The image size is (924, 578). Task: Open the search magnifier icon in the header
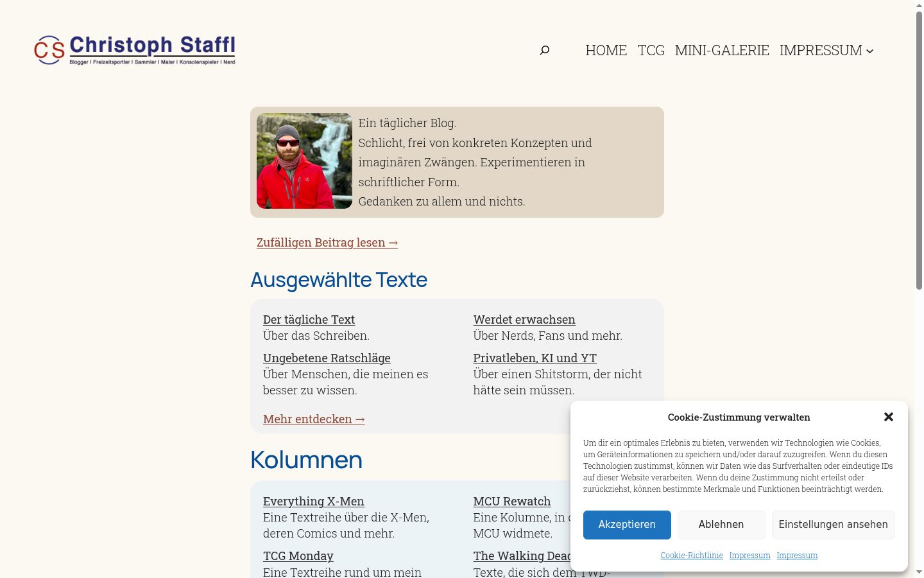coord(545,50)
